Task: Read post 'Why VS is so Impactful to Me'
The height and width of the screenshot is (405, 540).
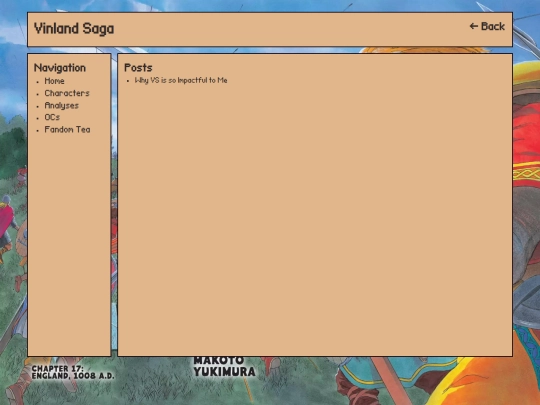Action: tap(181, 80)
